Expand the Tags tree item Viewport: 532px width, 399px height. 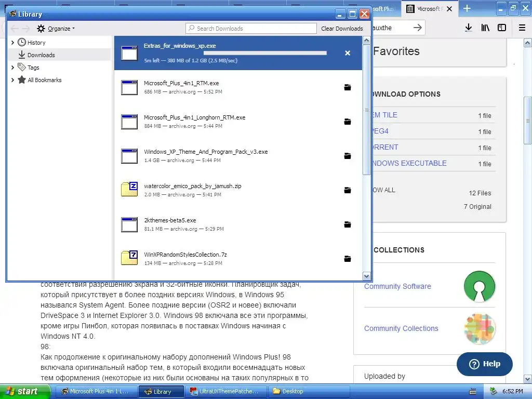(x=12, y=68)
